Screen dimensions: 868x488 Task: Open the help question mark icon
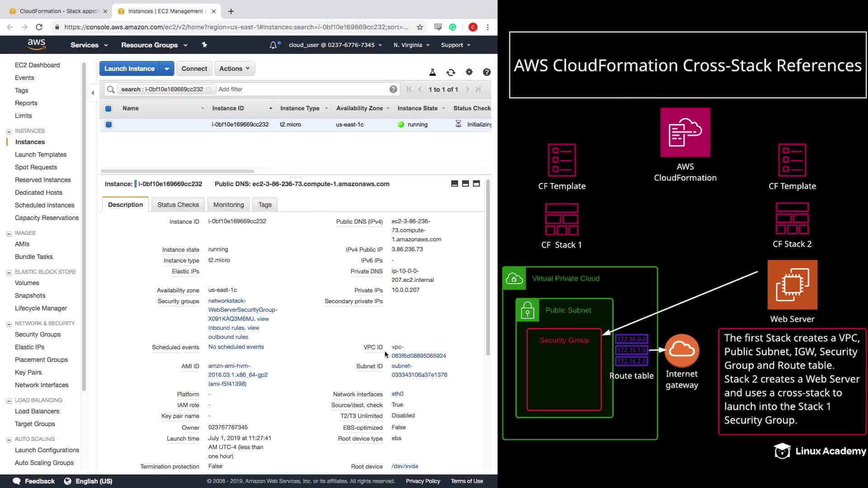[486, 72]
